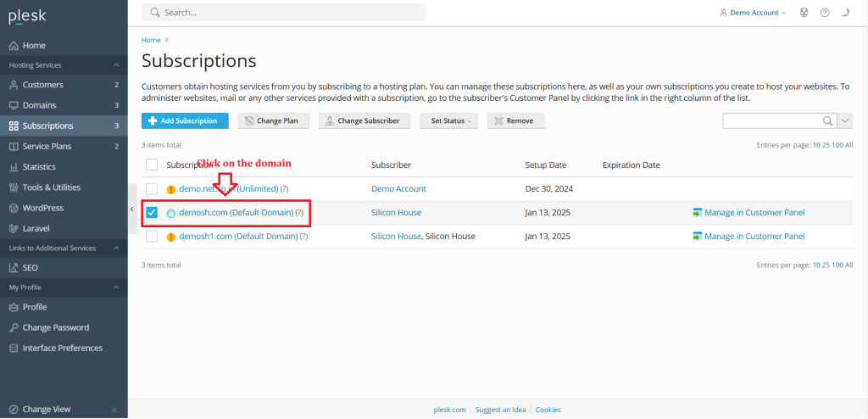Click the Change Password key icon
This screenshot has width=868, height=419.
pos(14,327)
